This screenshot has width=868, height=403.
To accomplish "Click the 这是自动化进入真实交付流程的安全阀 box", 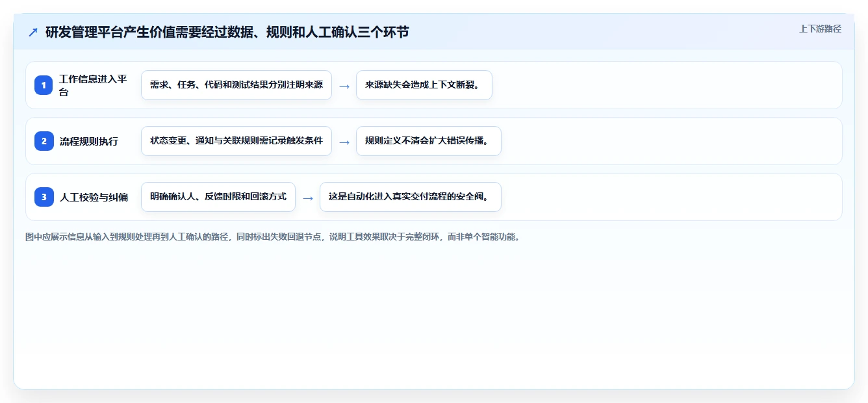I will pos(411,197).
